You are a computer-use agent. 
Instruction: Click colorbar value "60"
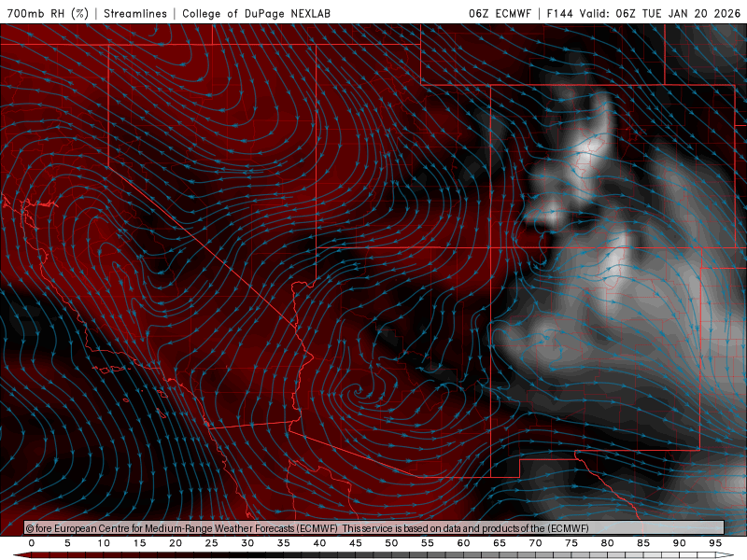[463, 543]
